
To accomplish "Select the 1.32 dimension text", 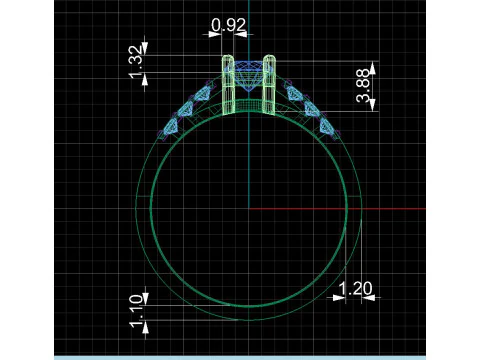I will (136, 62).
